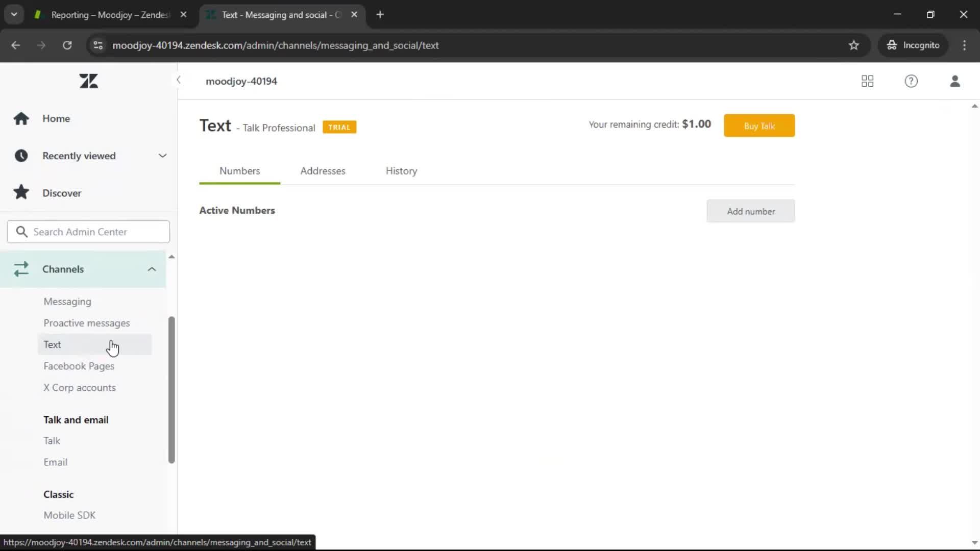
Task: Expand the Recently viewed chevron
Action: (162, 156)
